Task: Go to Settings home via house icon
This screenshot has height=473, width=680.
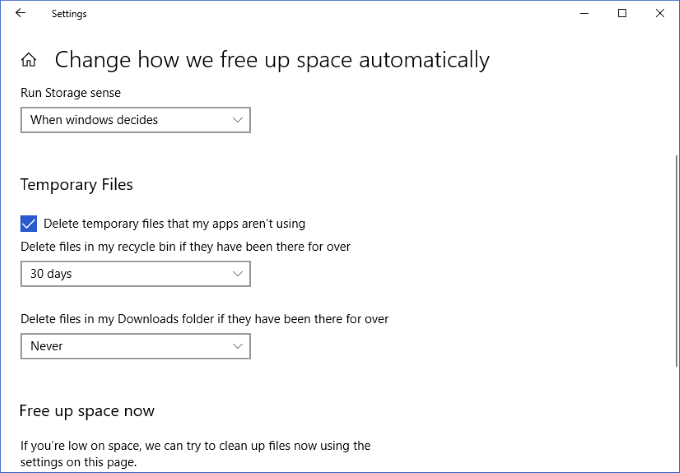Action: point(29,60)
